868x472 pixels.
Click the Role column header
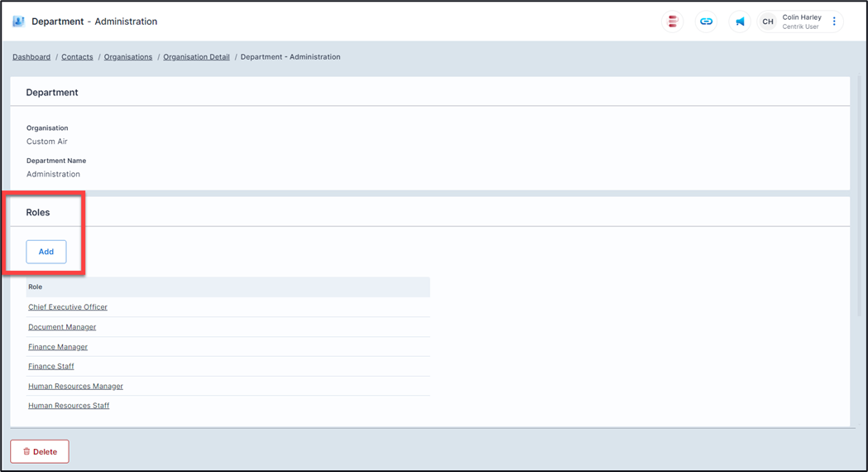coord(36,287)
